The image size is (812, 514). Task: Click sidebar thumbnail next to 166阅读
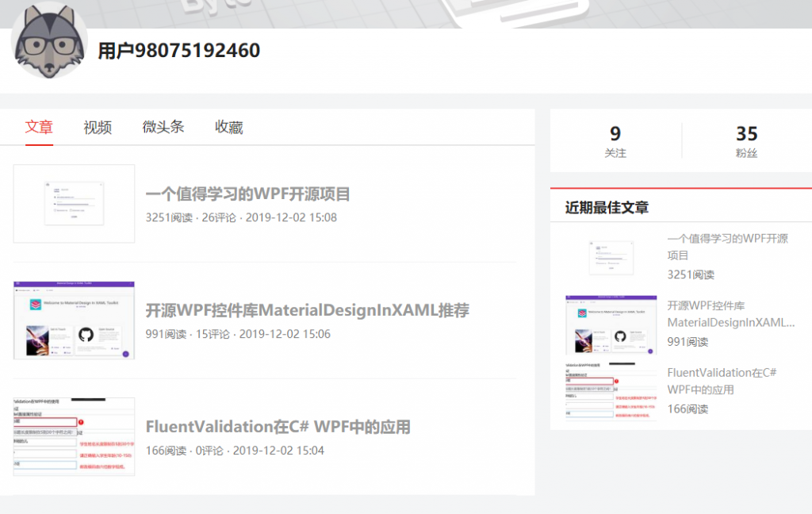coord(611,392)
